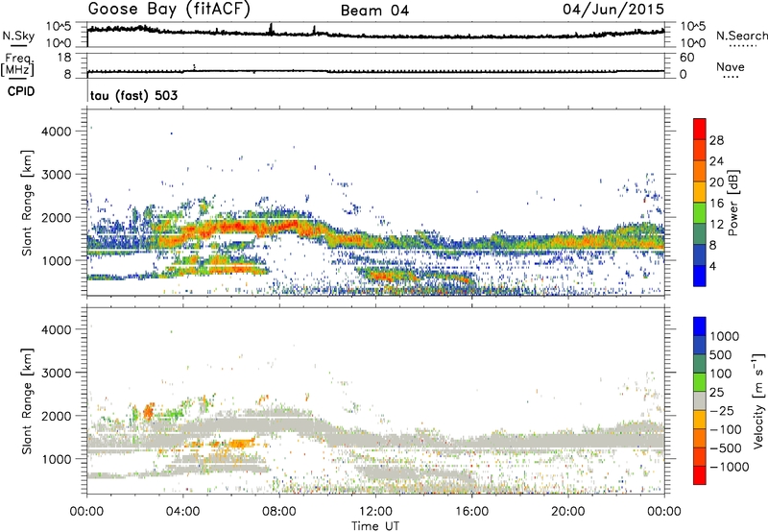
Task: Select the '12' power colorbar label
Action: pyautogui.click(x=716, y=225)
